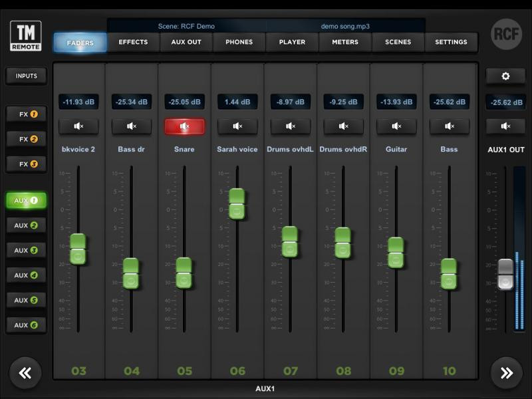Screen dimensions: 532x399
Task: Open the INPUTS view
Action: tap(25, 76)
